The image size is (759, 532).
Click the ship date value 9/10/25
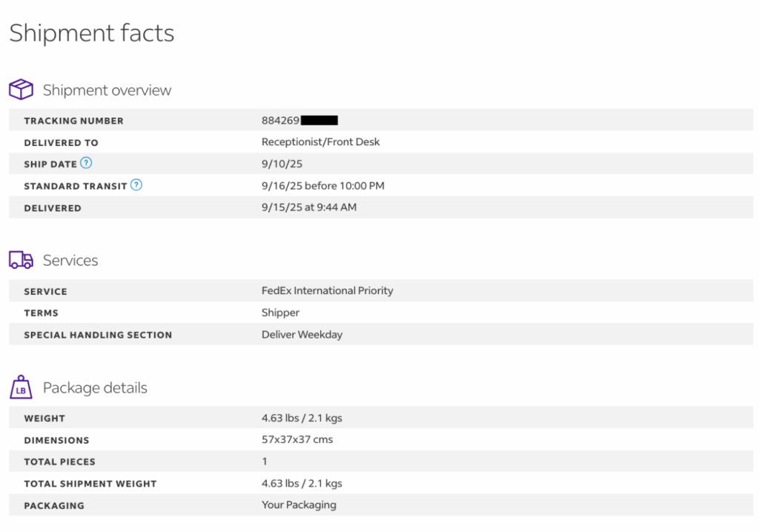click(282, 164)
